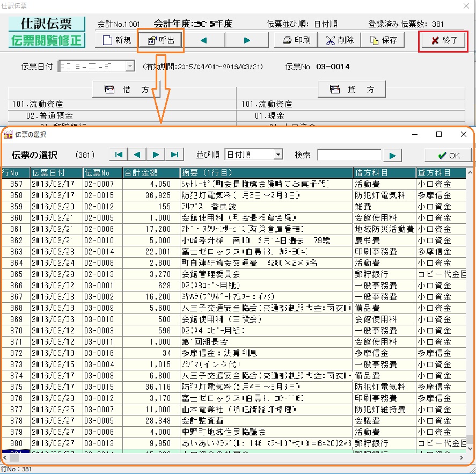
Task: Open voucher recall using 呼出 icon
Action: 160,40
